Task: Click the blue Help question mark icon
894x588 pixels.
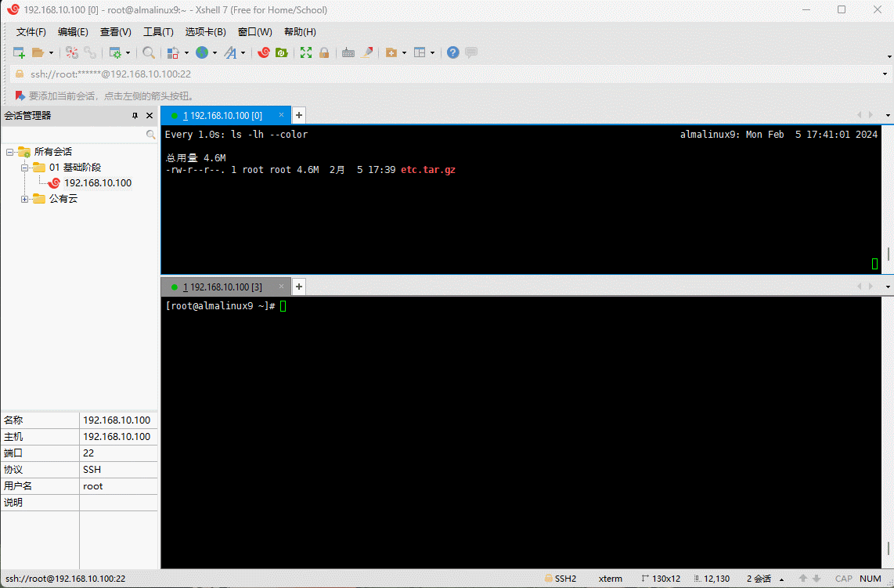Action: pos(452,52)
